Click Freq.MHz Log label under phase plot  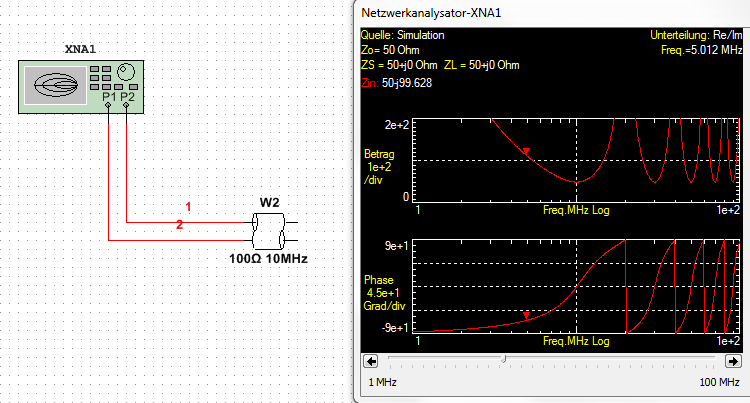576,341
